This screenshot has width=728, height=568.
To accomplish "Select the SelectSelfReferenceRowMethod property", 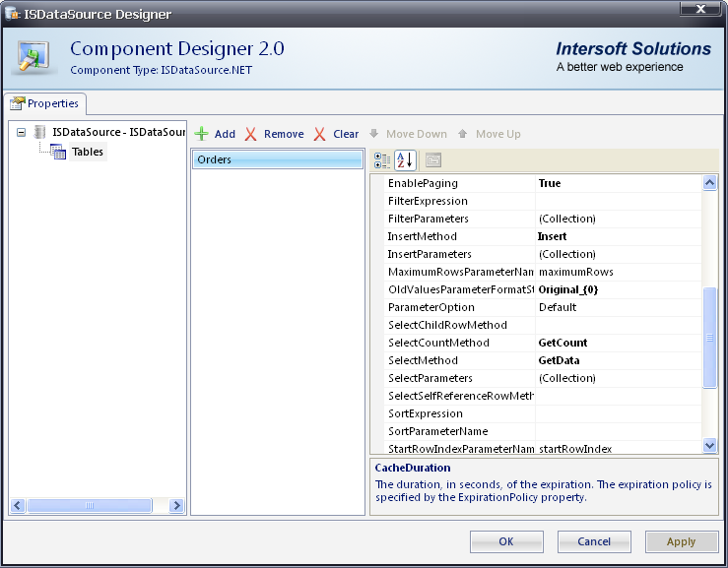I will click(461, 396).
